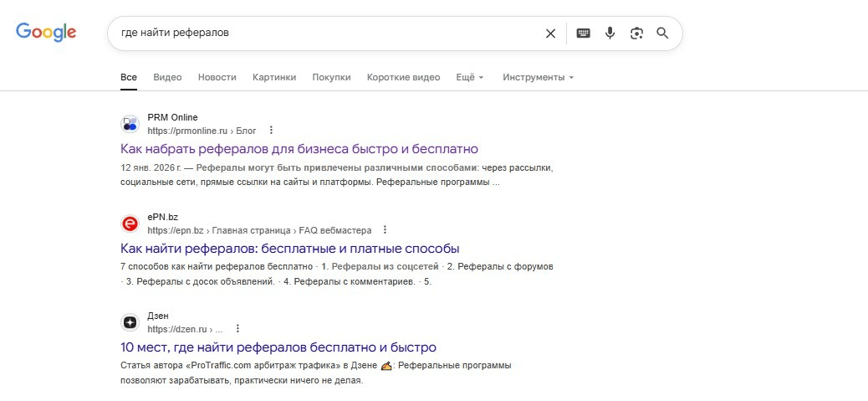This screenshot has width=868, height=401.
Task: Open 'Как набрать рефералов для бизнеса' link
Action: point(299,149)
